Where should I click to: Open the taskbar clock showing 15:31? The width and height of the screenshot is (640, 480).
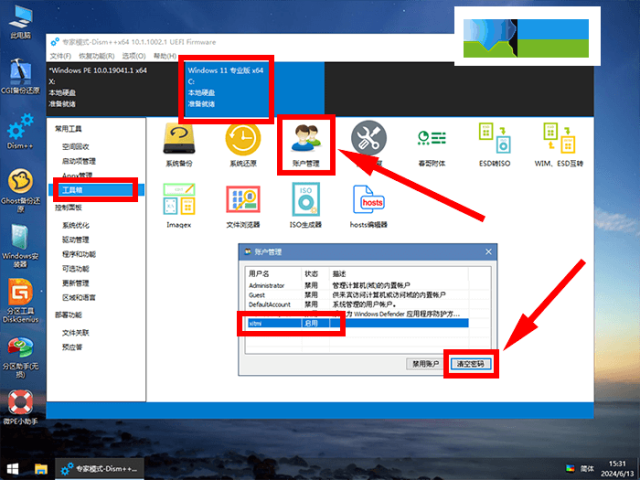coord(617,469)
